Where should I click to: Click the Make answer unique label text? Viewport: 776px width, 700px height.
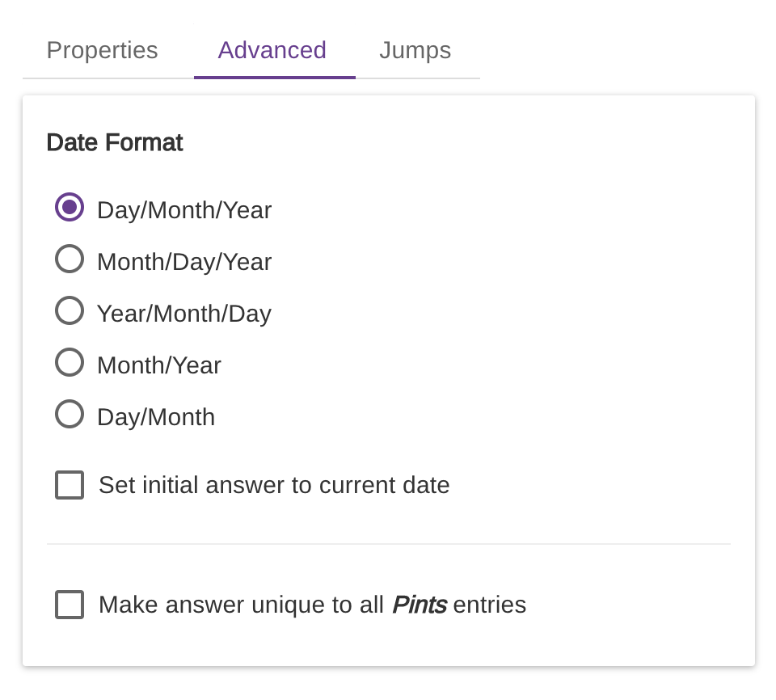click(x=241, y=605)
